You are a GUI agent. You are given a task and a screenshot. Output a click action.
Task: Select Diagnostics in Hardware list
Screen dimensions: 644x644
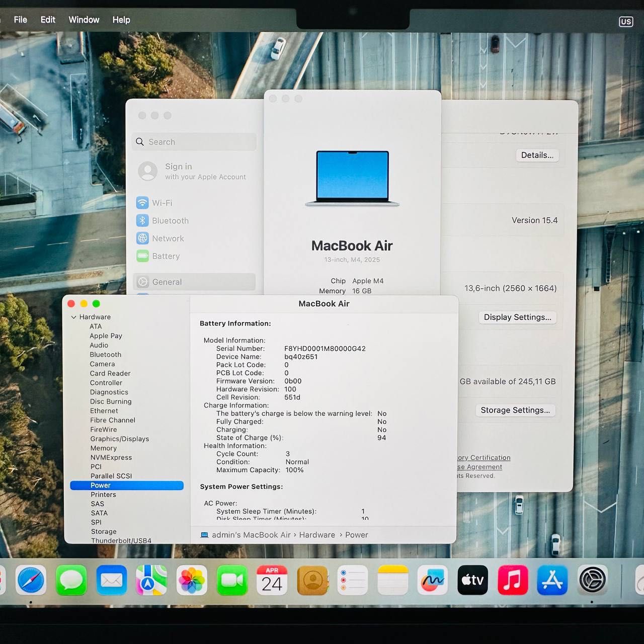coord(109,392)
